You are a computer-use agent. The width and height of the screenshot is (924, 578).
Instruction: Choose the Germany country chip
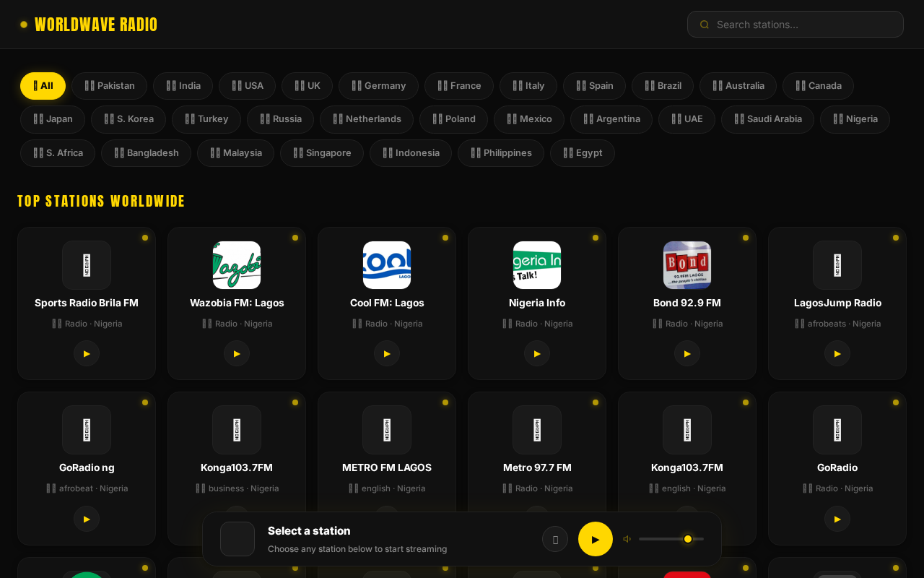[378, 86]
